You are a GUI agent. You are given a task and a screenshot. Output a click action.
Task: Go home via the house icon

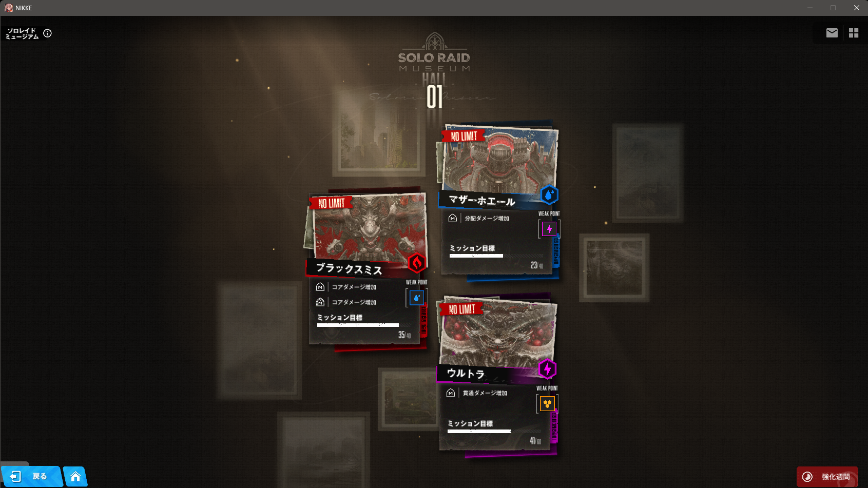75,477
